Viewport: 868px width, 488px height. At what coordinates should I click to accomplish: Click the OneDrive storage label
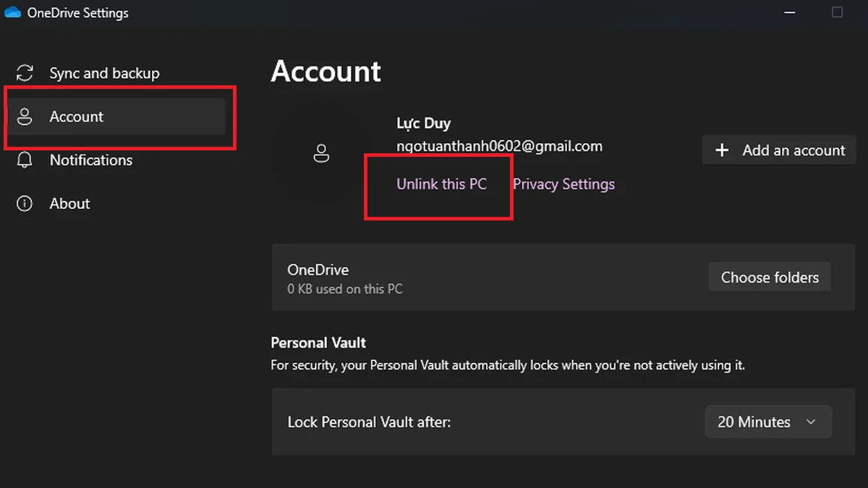pos(318,270)
